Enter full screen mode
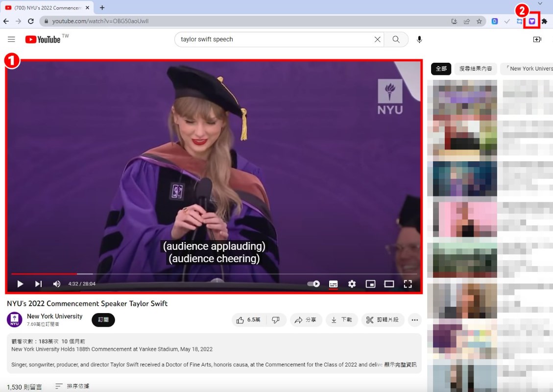This screenshot has height=392, width=553. pos(408,284)
